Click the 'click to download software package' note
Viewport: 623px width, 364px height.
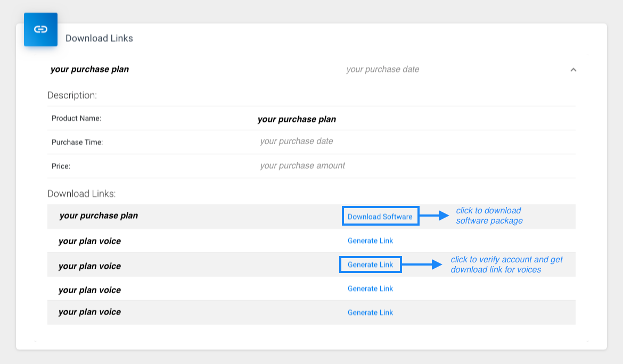click(x=489, y=216)
